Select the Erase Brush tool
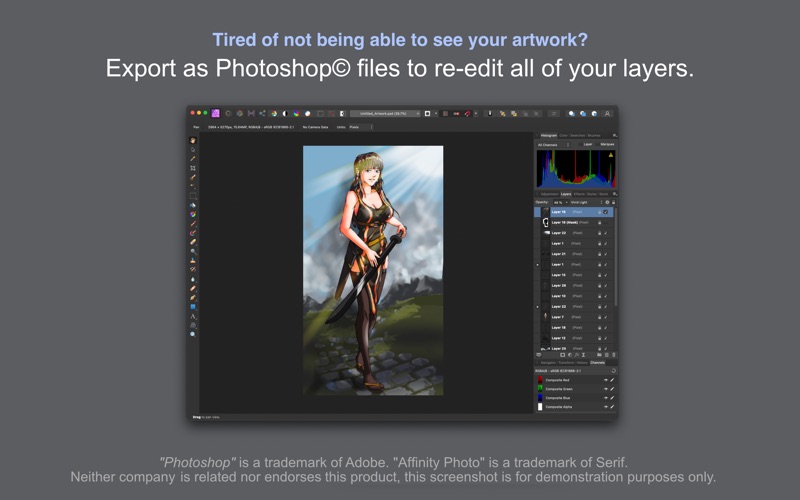Screen dimensions: 800x500 [193, 242]
